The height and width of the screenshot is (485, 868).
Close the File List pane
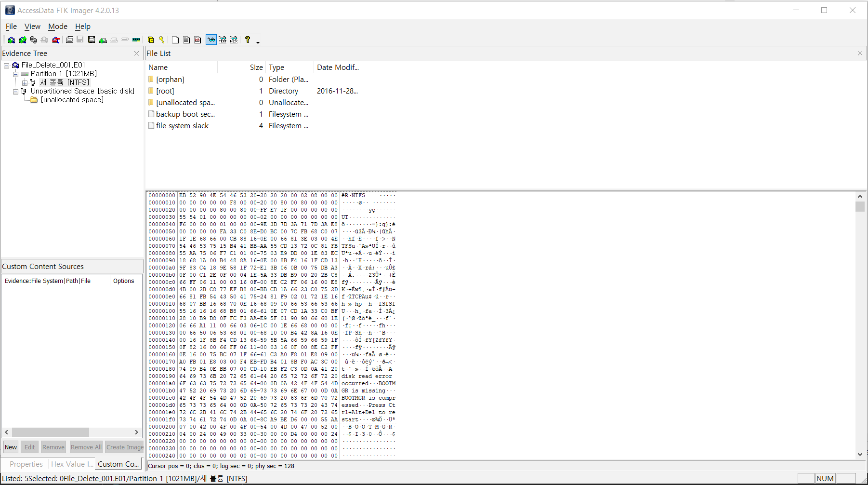(x=860, y=54)
